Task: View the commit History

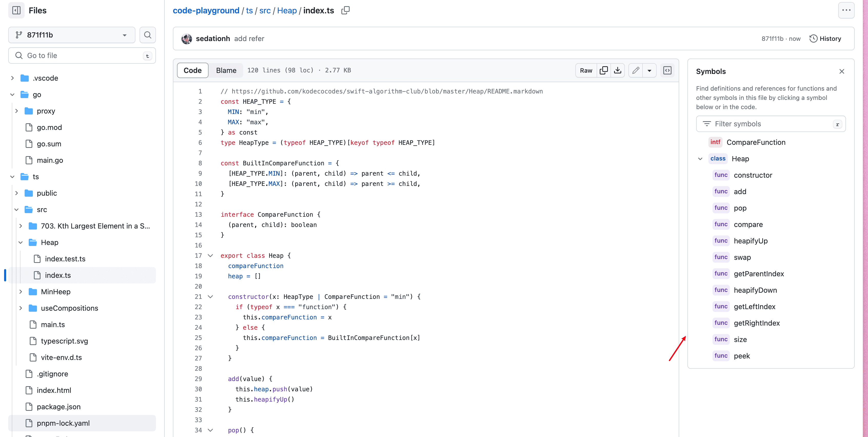Action: 825,39
